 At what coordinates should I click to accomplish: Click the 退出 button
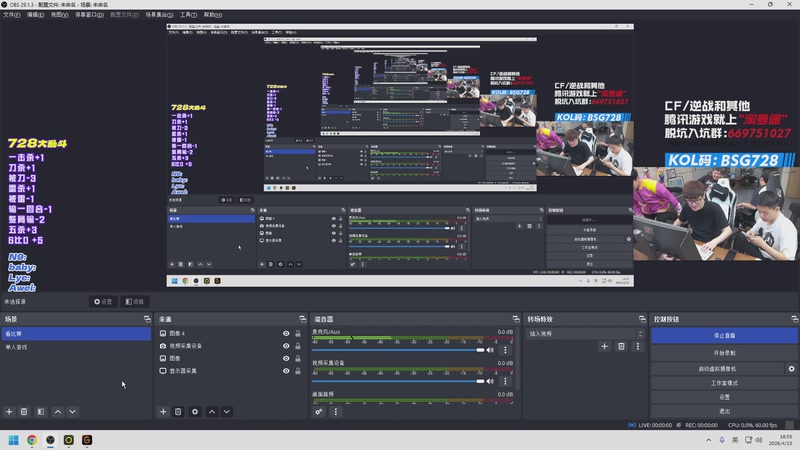pos(724,411)
